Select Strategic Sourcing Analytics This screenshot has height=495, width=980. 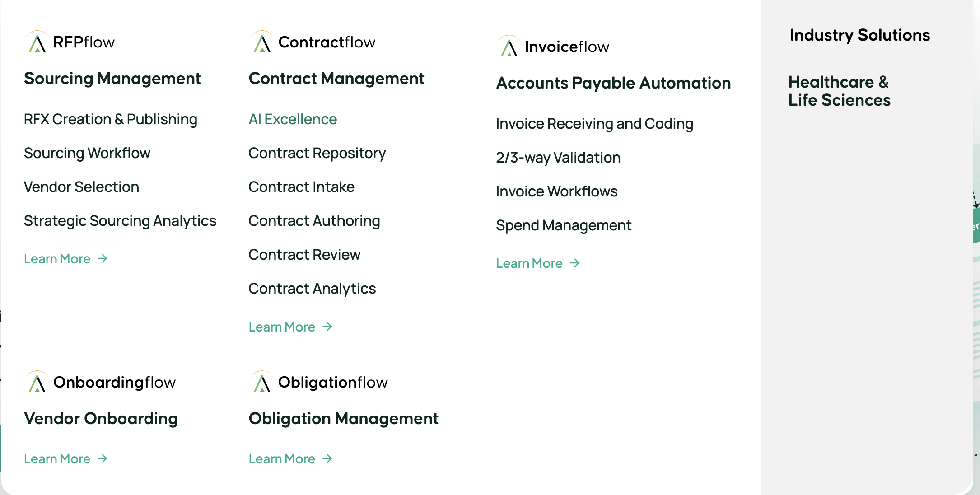pos(120,221)
